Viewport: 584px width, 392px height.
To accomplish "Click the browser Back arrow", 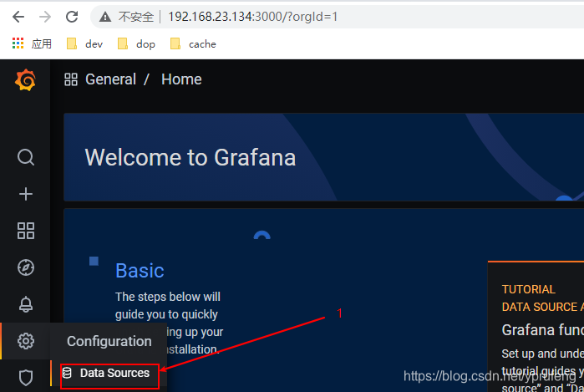I will [x=18, y=17].
